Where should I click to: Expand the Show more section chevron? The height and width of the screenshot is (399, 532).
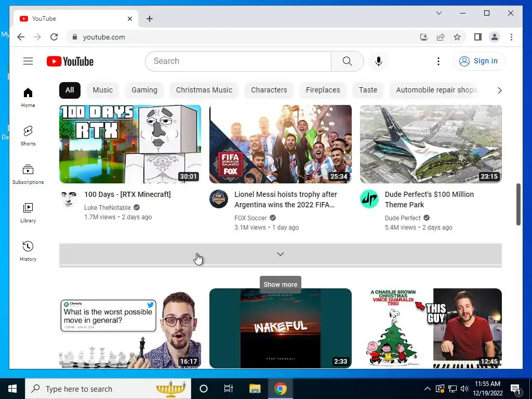[280, 254]
